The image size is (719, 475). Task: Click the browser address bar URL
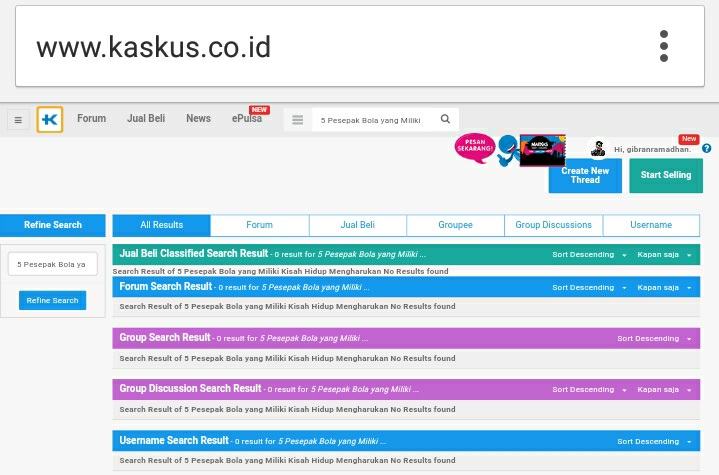tap(154, 47)
